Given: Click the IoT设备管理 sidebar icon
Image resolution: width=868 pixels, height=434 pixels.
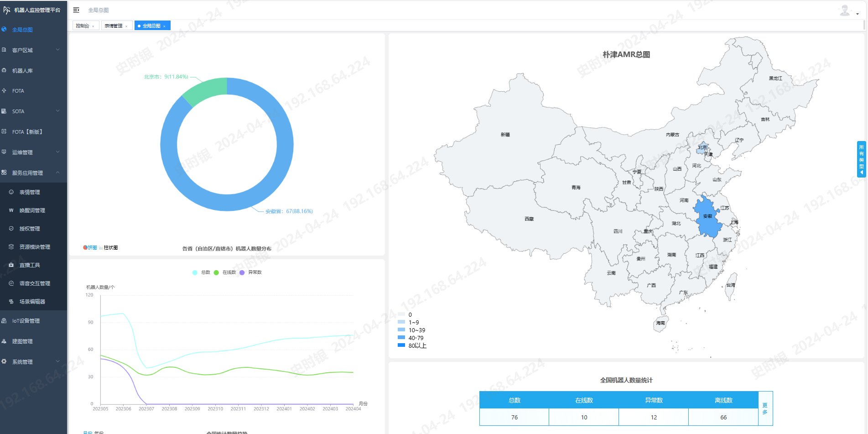Looking at the screenshot, I should pos(4,320).
